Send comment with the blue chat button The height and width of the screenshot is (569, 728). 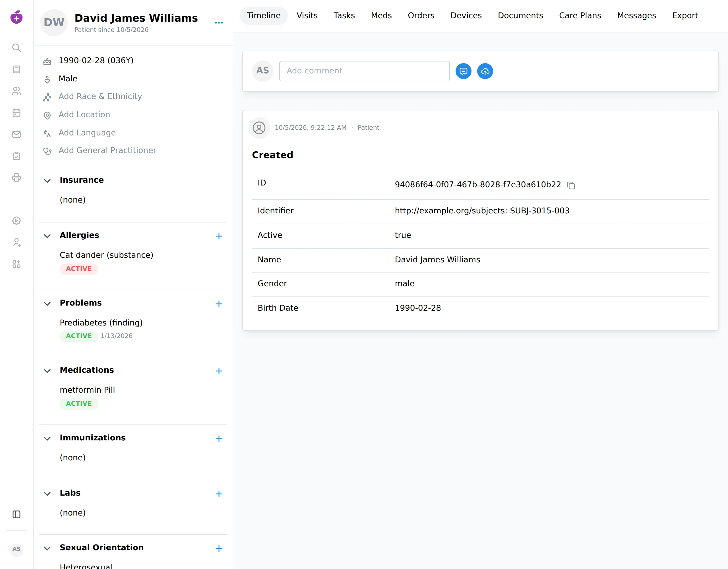coord(463,71)
